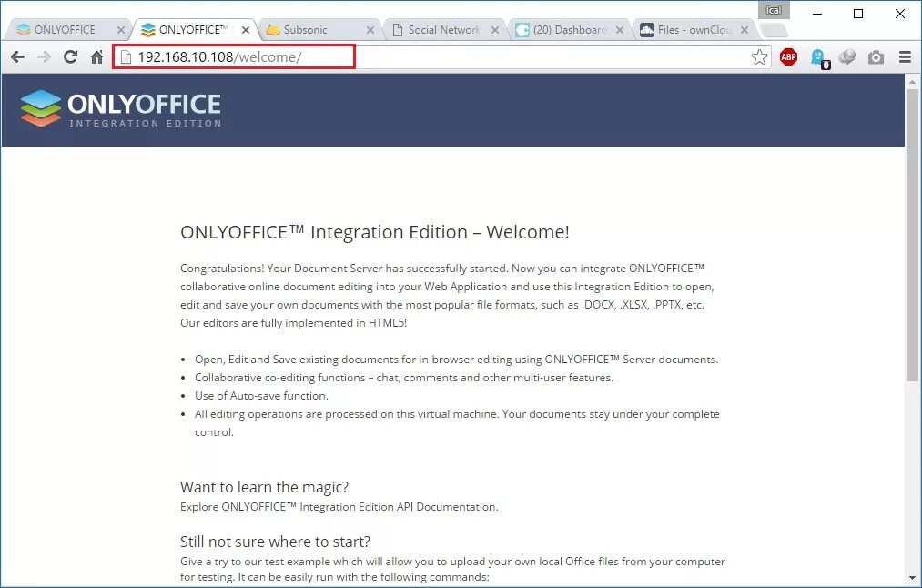Screen dimensions: 922x588
Task: Maximize the browser window
Action: click(858, 14)
